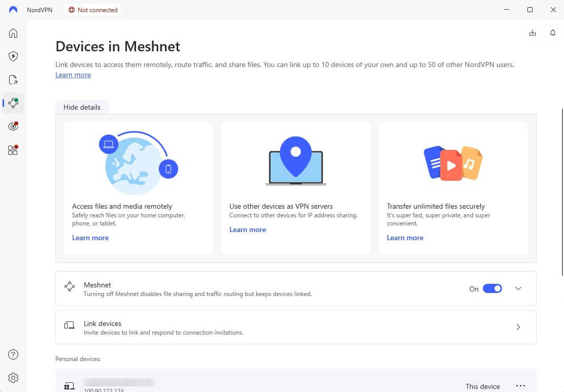Viewport: 564px width, 392px height.
Task: Open the three-dot menu for This device
Action: [x=520, y=385]
